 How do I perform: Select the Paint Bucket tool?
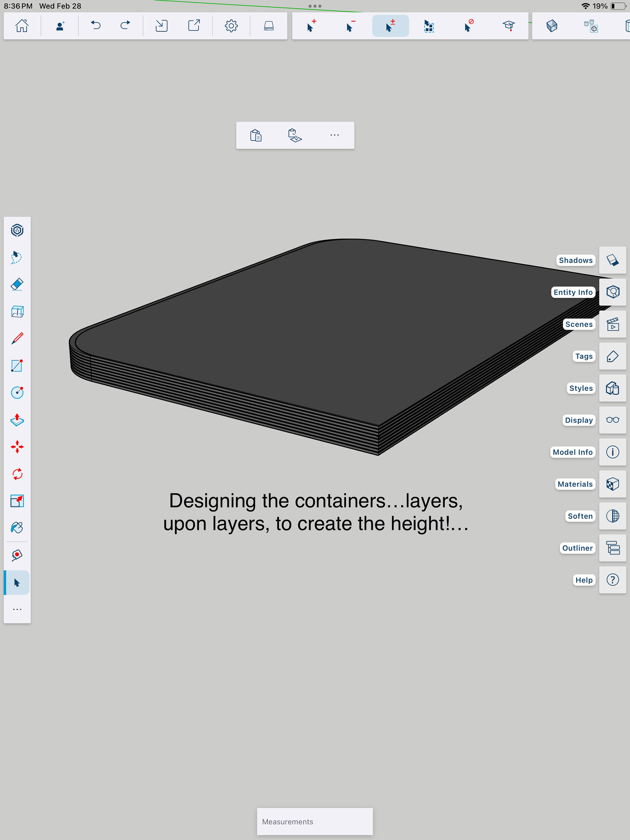(17, 527)
